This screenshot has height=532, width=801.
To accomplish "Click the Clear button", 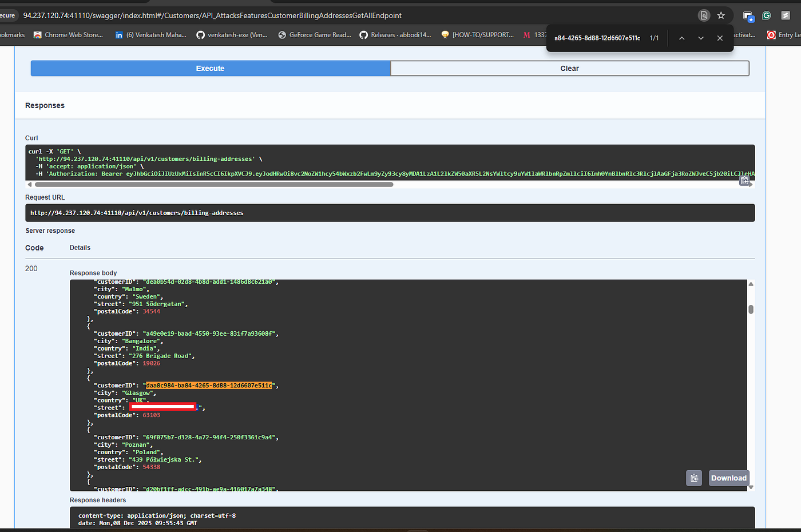I will [x=570, y=68].
